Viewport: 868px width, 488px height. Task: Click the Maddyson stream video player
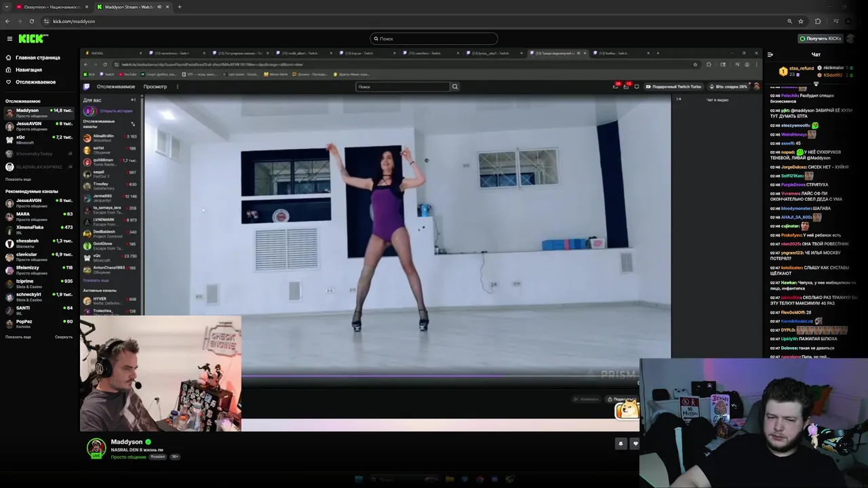click(420, 241)
